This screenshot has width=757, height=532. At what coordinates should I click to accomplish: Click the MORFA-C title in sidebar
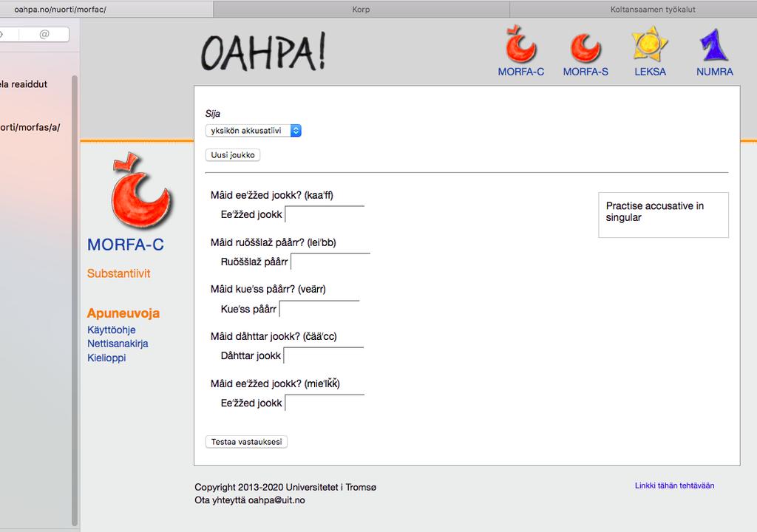coord(126,245)
